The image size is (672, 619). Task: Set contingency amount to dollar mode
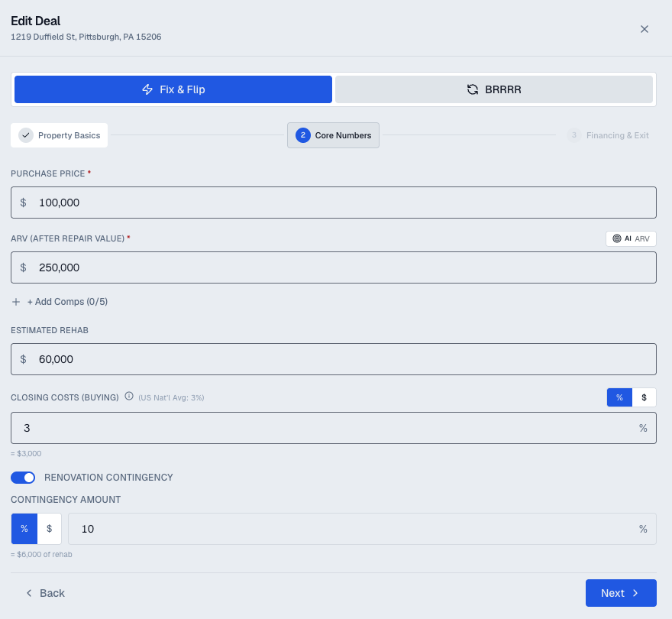(x=50, y=529)
